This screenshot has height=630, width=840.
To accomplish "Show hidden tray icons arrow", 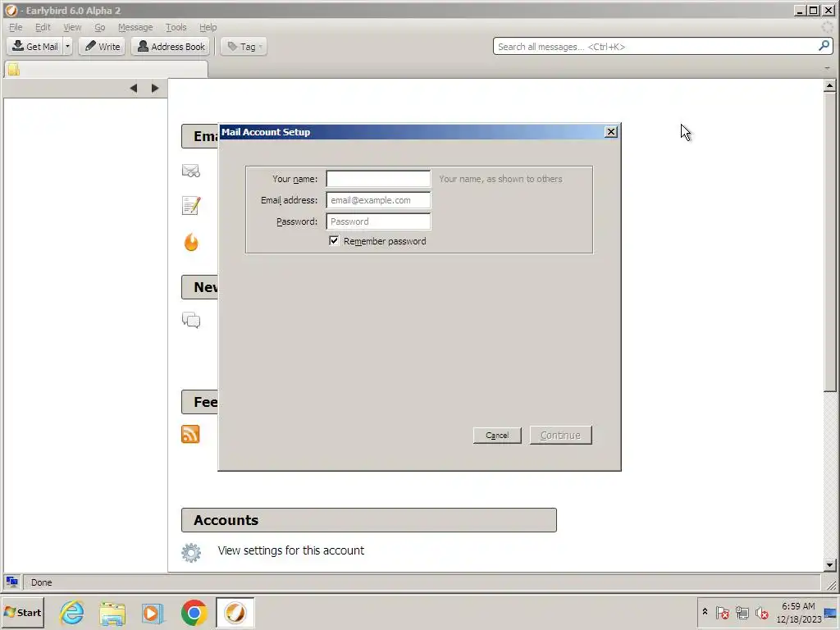I will pos(705,612).
